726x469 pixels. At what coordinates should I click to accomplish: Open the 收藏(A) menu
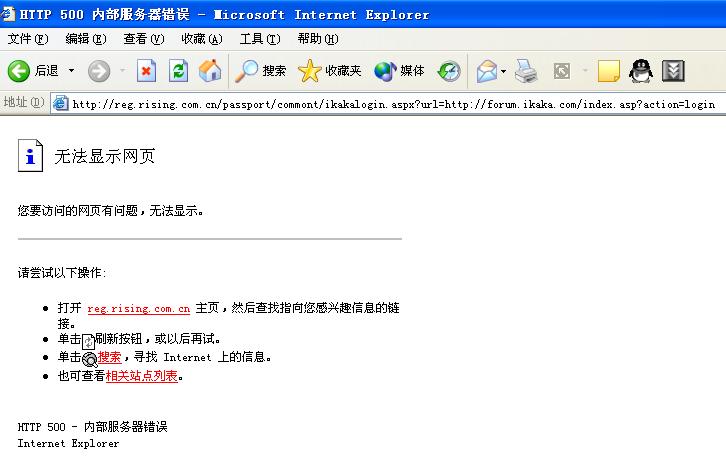pyautogui.click(x=202, y=39)
